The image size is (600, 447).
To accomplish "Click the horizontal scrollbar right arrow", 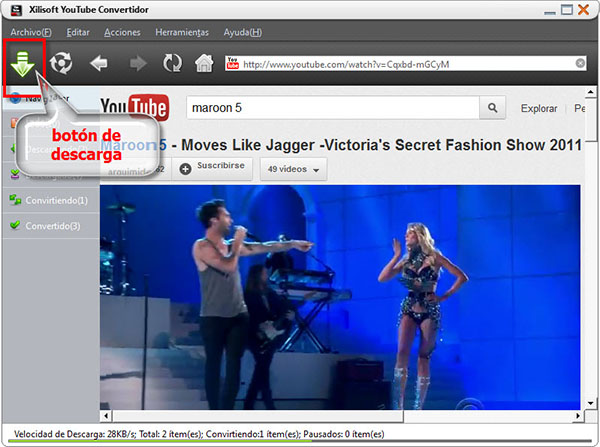I will pyautogui.click(x=578, y=416).
